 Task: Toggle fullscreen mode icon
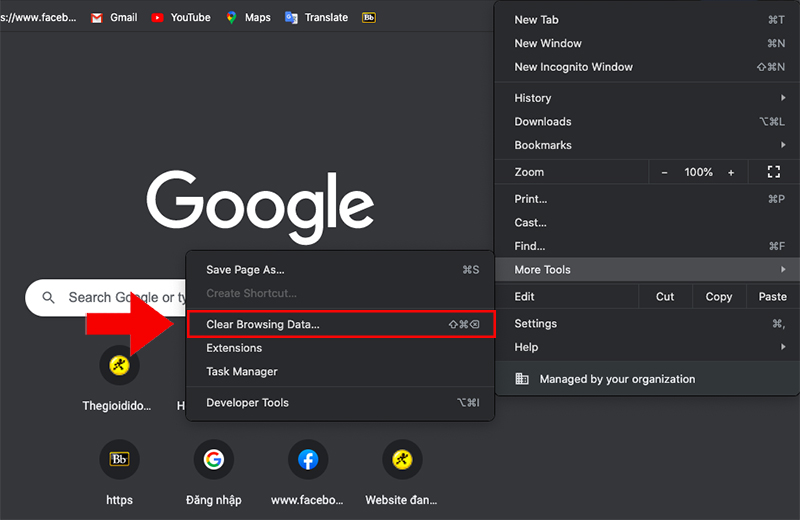(x=773, y=172)
